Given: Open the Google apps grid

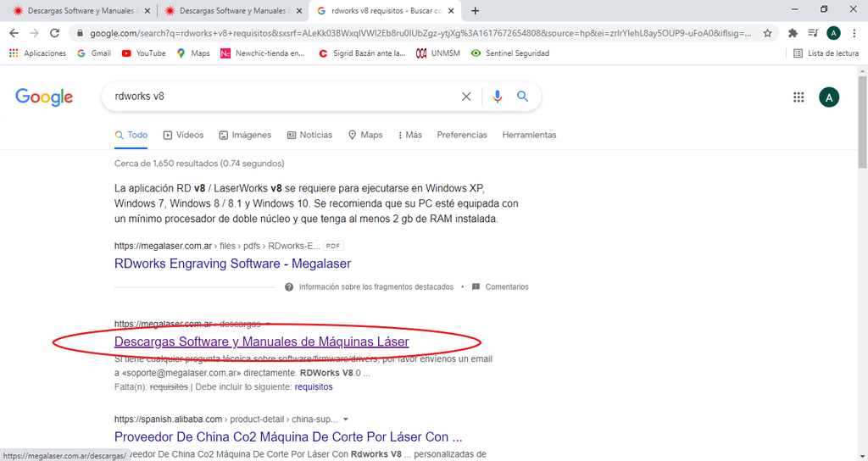Looking at the screenshot, I should pos(798,97).
